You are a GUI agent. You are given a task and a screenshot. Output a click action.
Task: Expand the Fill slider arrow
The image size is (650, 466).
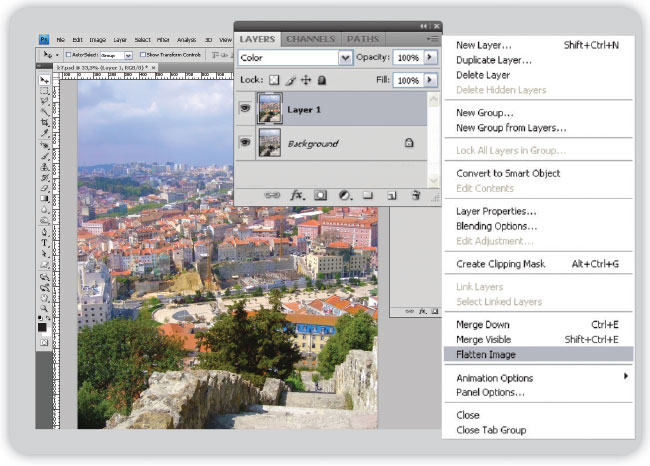pyautogui.click(x=430, y=79)
